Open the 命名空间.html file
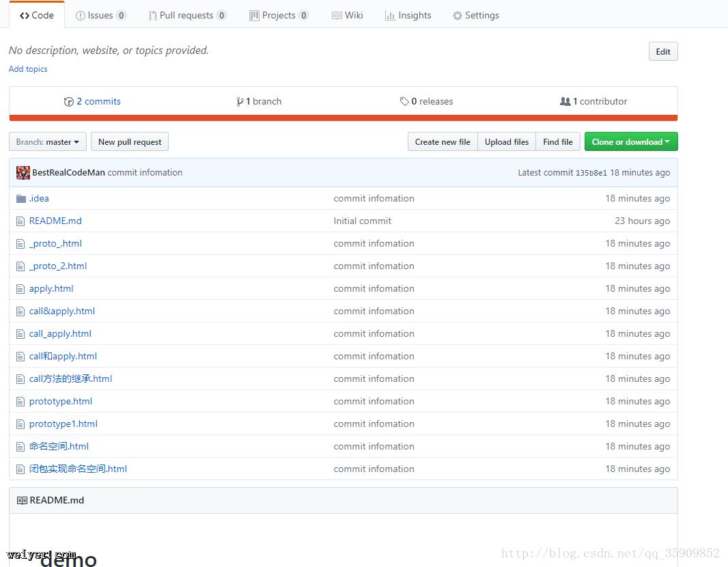This screenshot has width=728, height=567. pyautogui.click(x=59, y=446)
